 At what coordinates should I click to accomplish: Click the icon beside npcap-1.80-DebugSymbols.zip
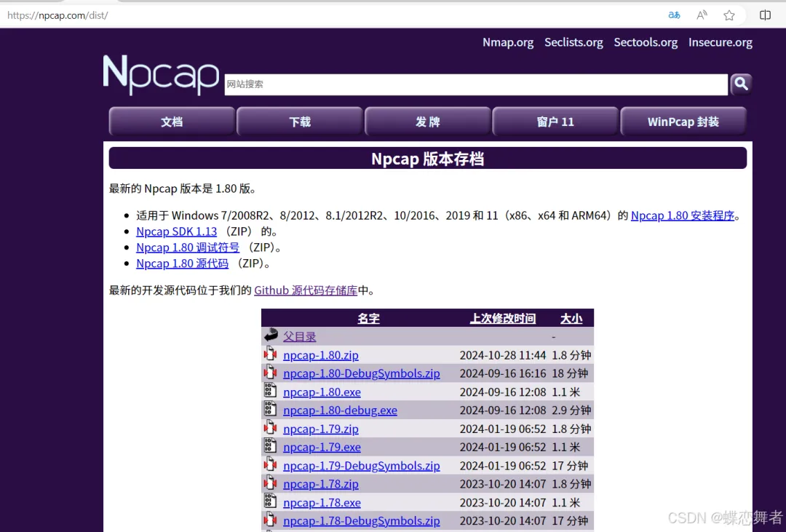[x=270, y=373]
